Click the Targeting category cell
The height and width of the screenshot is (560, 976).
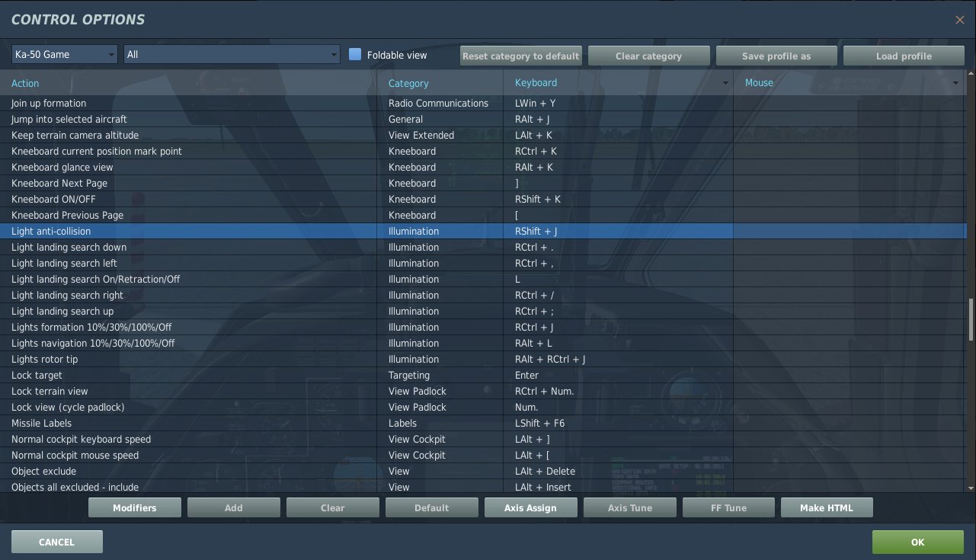pos(440,375)
